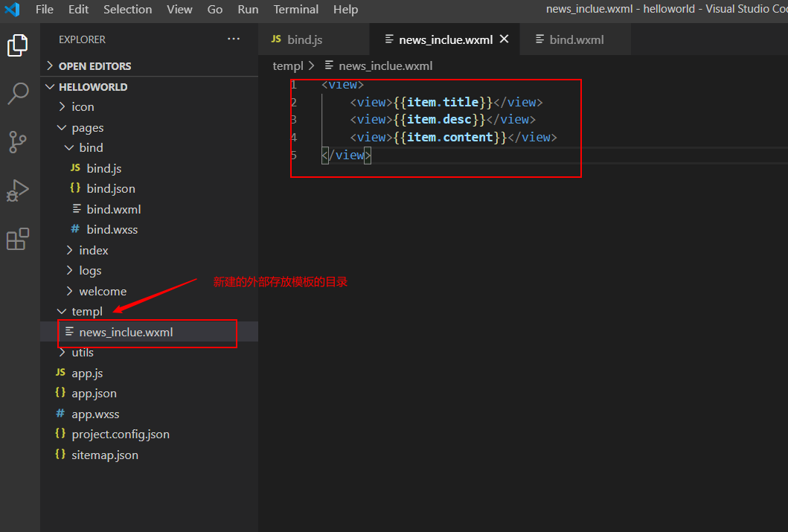
Task: Click braces icon of project.config.json
Action: pyautogui.click(x=60, y=434)
